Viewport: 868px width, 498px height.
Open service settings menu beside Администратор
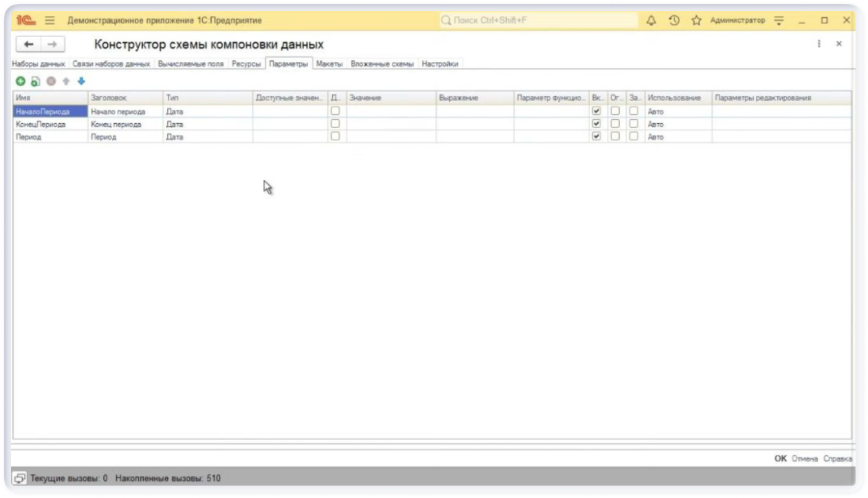(x=779, y=21)
